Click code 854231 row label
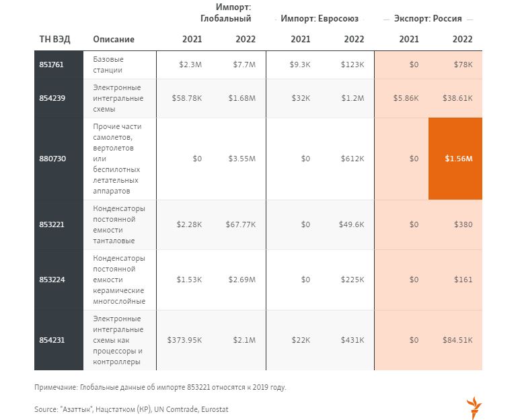The image size is (522, 420). click(52, 340)
